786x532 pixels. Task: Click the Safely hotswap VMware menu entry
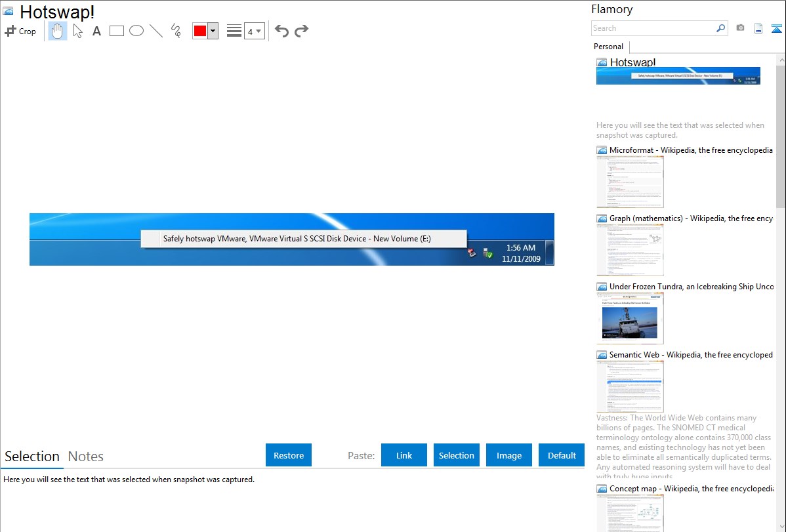point(304,239)
